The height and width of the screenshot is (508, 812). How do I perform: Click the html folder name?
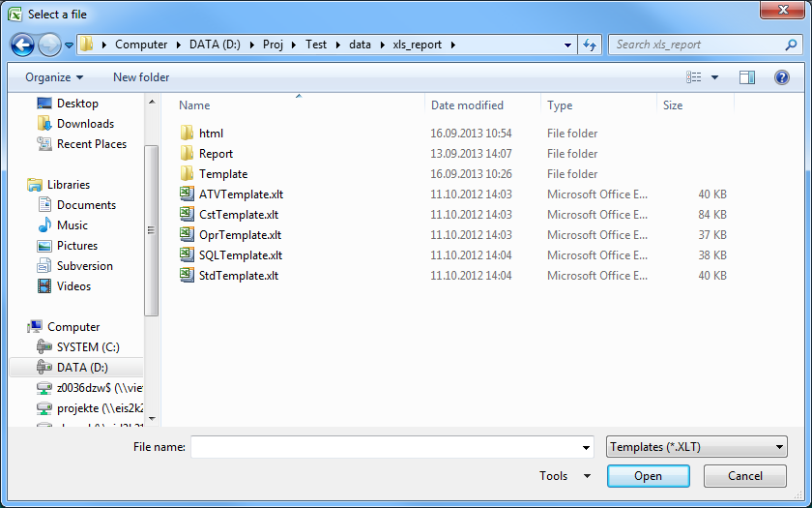pyautogui.click(x=211, y=134)
